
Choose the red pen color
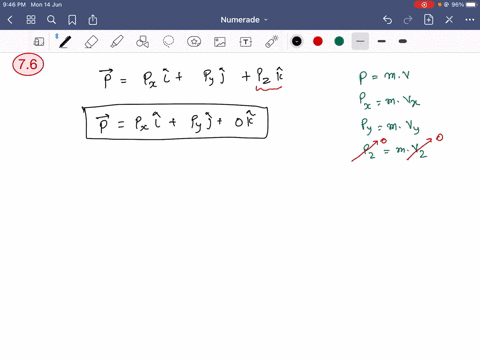click(318, 41)
